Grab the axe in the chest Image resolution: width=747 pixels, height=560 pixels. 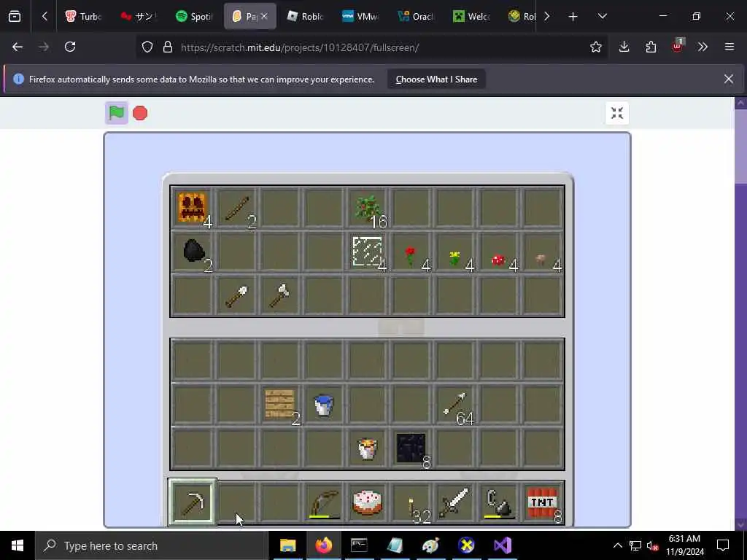pyautogui.click(x=280, y=295)
